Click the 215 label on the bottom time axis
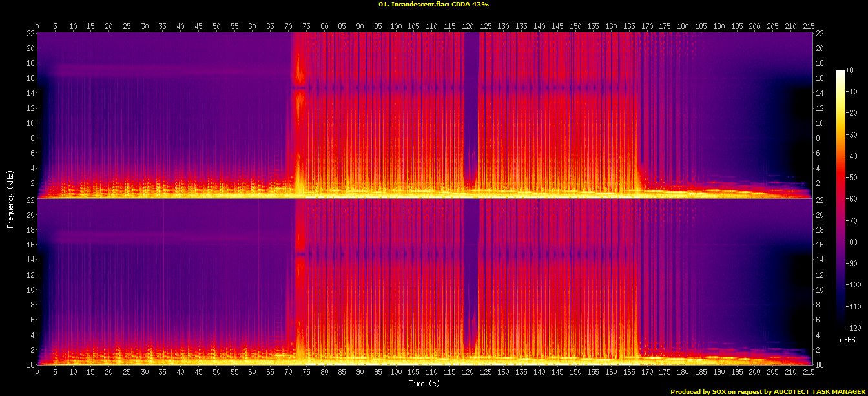868x396 pixels. tap(809, 373)
